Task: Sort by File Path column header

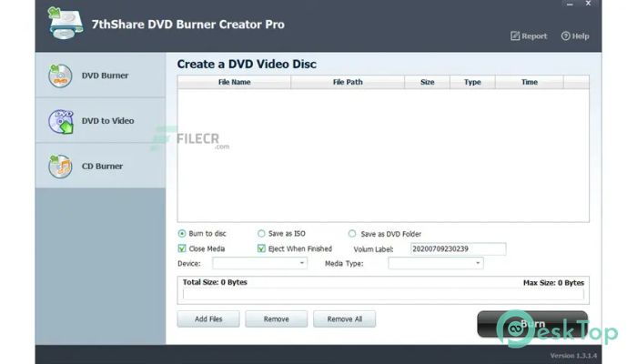Action: click(x=348, y=82)
